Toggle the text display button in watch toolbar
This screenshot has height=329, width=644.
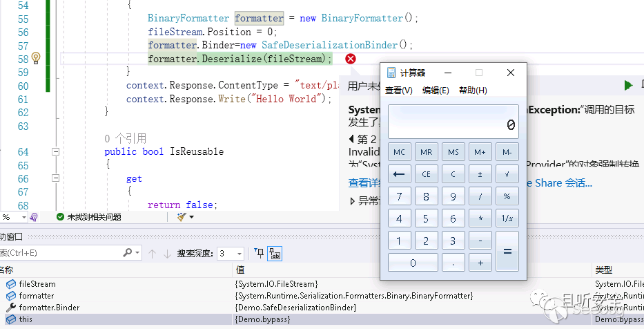pyautogui.click(x=274, y=254)
